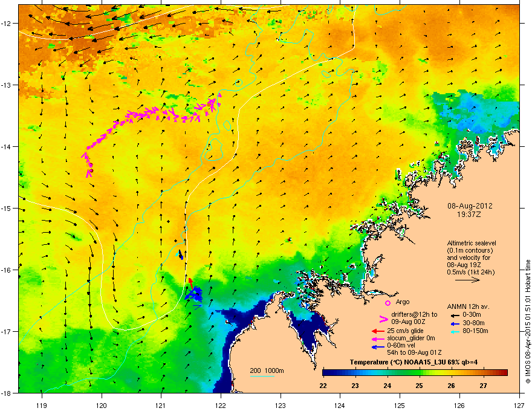The image size is (532, 411).
Task: Click the time text 19:37Z
Action: tap(470, 215)
